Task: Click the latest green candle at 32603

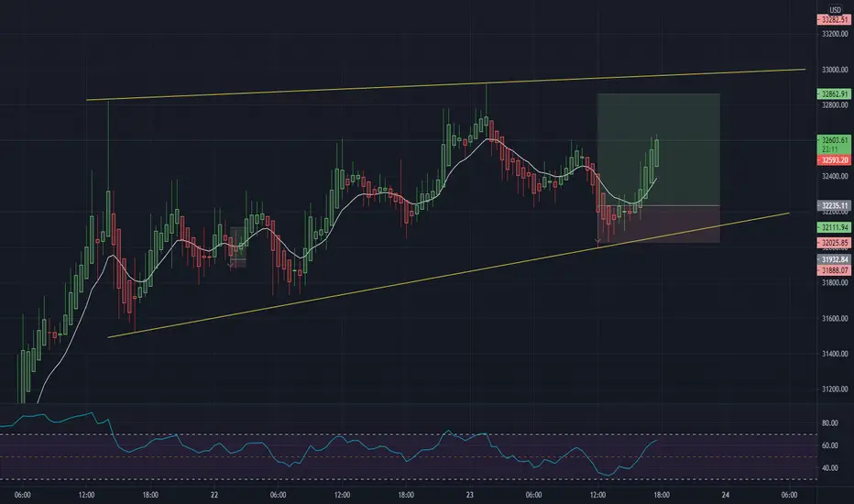Action: pyautogui.click(x=657, y=152)
